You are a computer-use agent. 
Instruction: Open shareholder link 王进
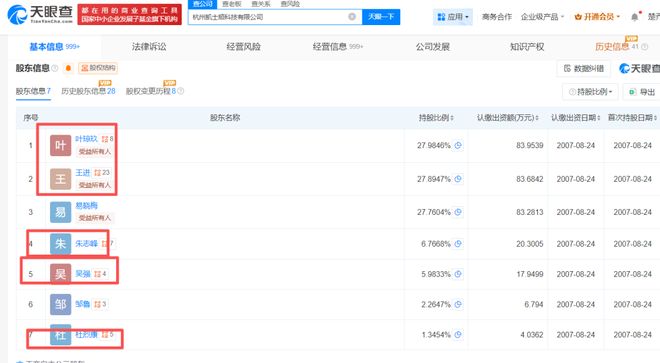point(83,173)
